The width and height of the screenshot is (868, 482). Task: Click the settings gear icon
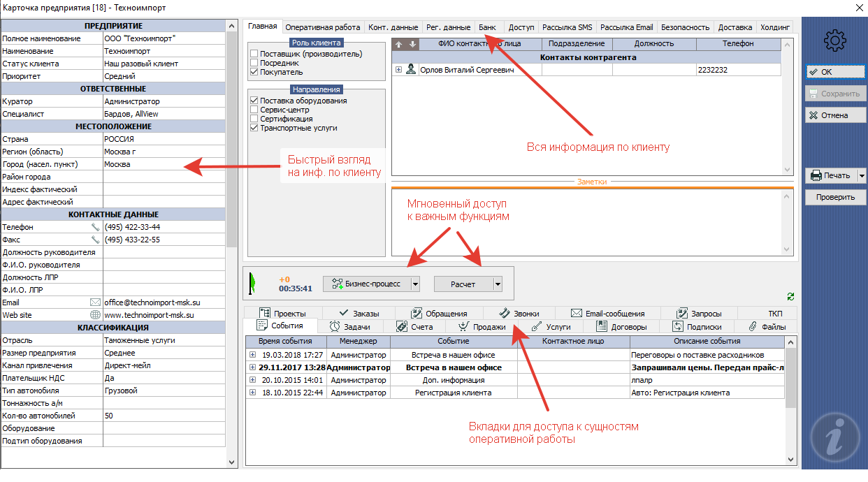click(835, 41)
